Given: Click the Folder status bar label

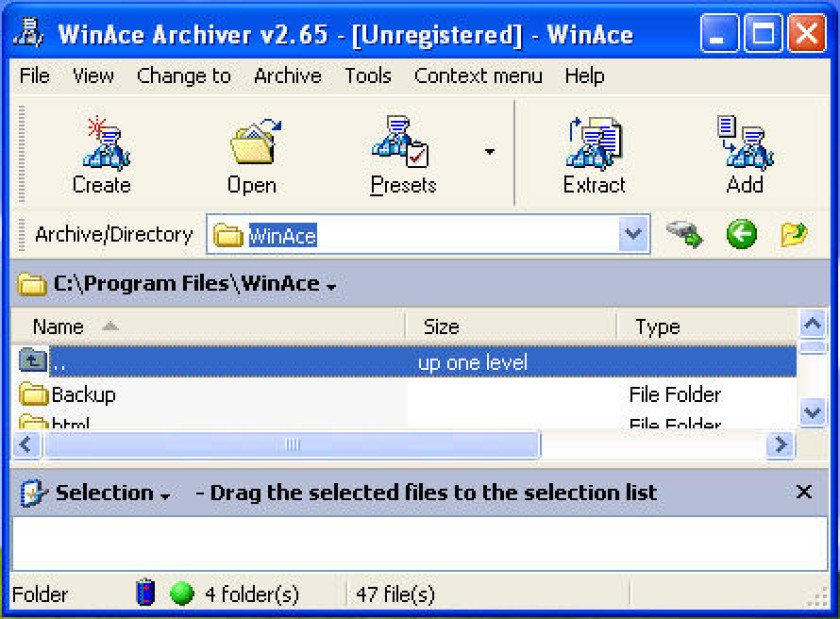Looking at the screenshot, I should click(40, 594).
